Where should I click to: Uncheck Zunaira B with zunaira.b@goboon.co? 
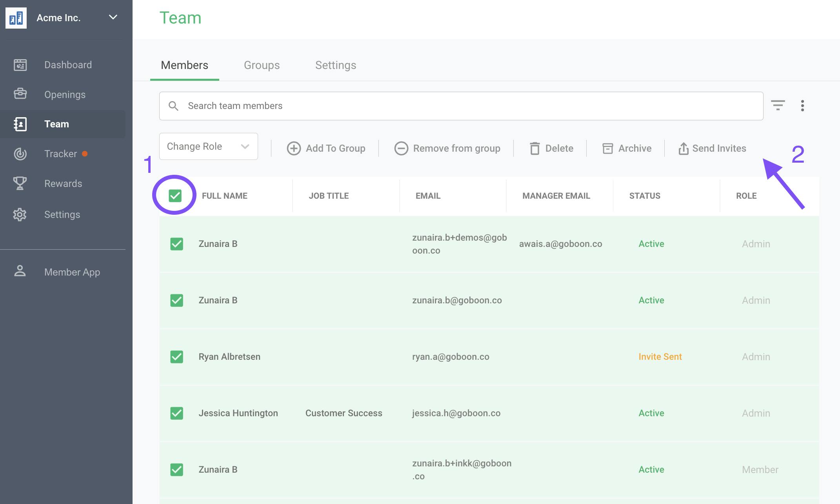pos(176,300)
